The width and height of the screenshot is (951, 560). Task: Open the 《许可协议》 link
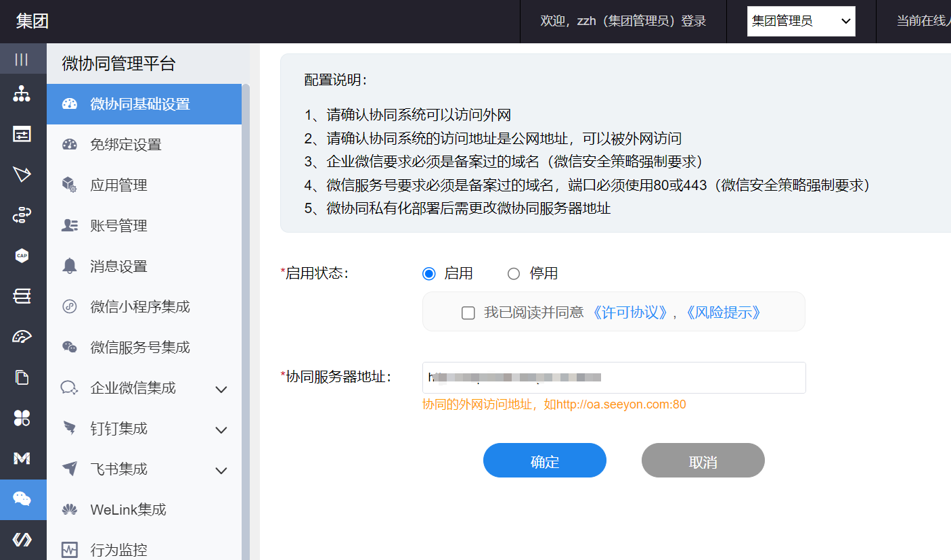(x=630, y=312)
